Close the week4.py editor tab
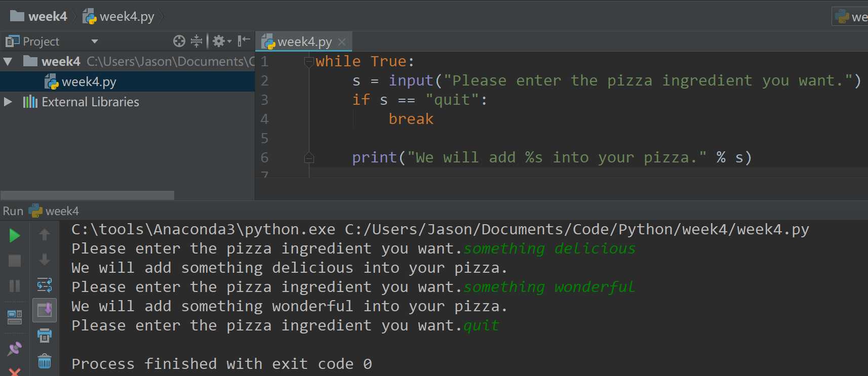The height and width of the screenshot is (376, 868). 342,42
